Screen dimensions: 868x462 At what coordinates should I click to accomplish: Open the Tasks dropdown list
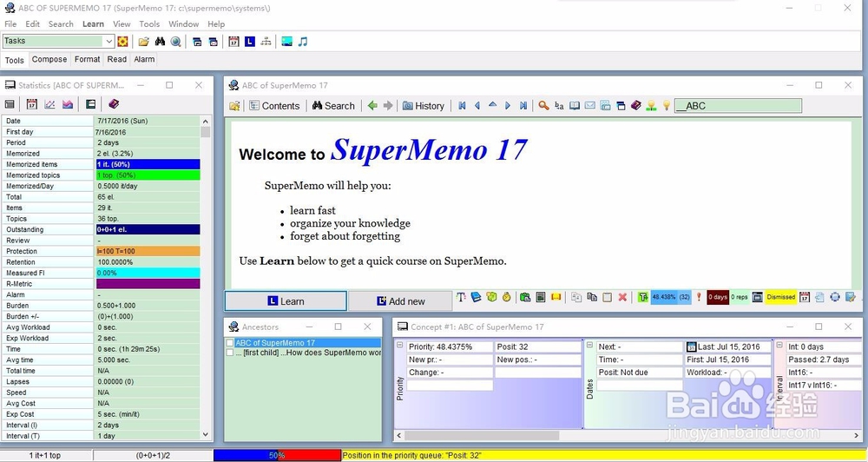click(x=108, y=41)
